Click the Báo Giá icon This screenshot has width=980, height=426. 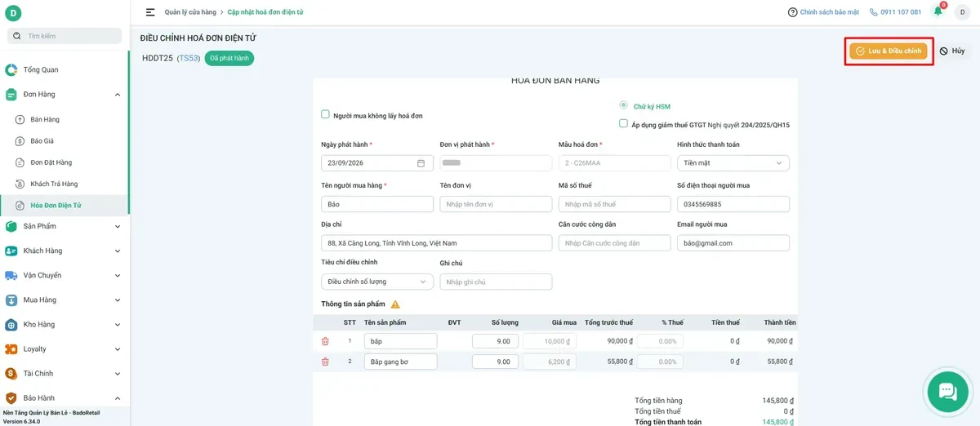click(20, 141)
